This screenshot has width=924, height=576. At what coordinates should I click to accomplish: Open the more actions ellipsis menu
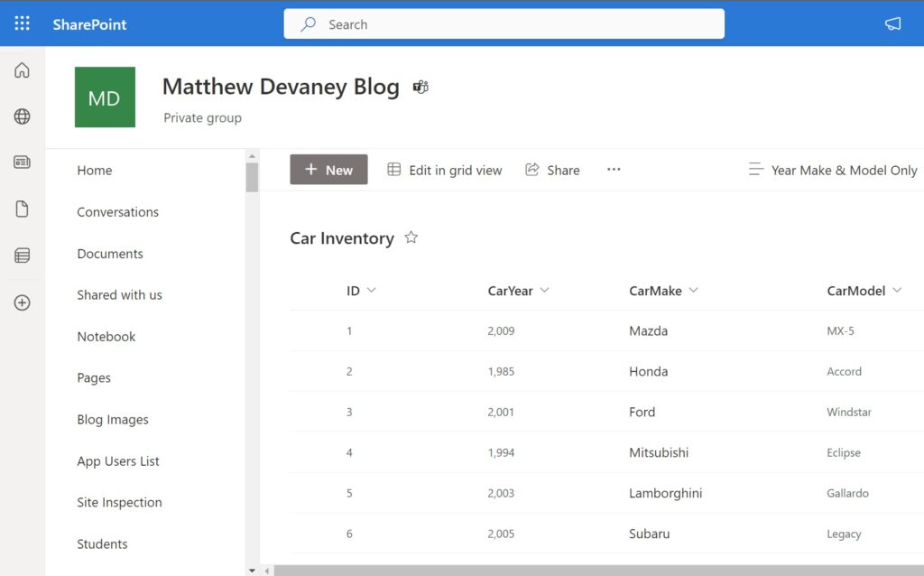click(x=614, y=170)
